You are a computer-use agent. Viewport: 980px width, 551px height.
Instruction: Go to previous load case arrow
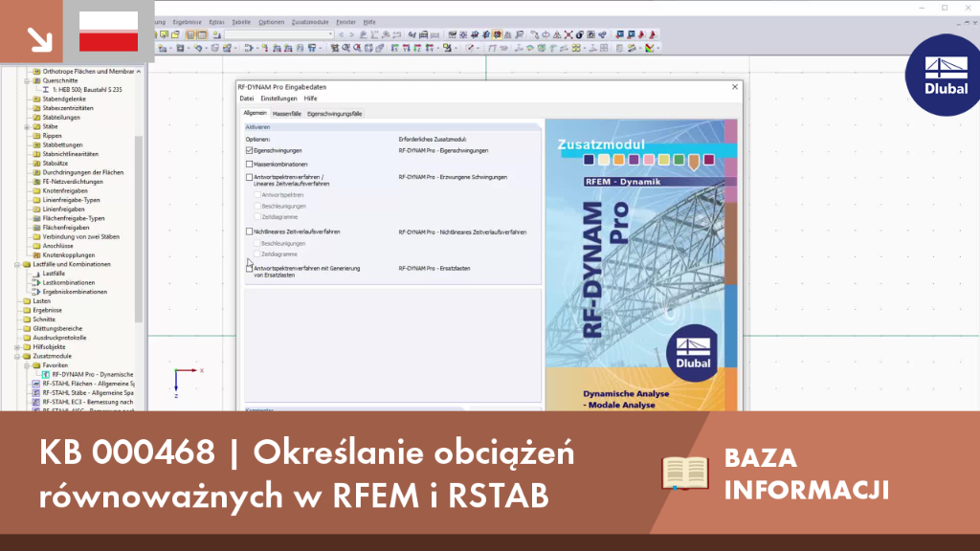coord(341,35)
